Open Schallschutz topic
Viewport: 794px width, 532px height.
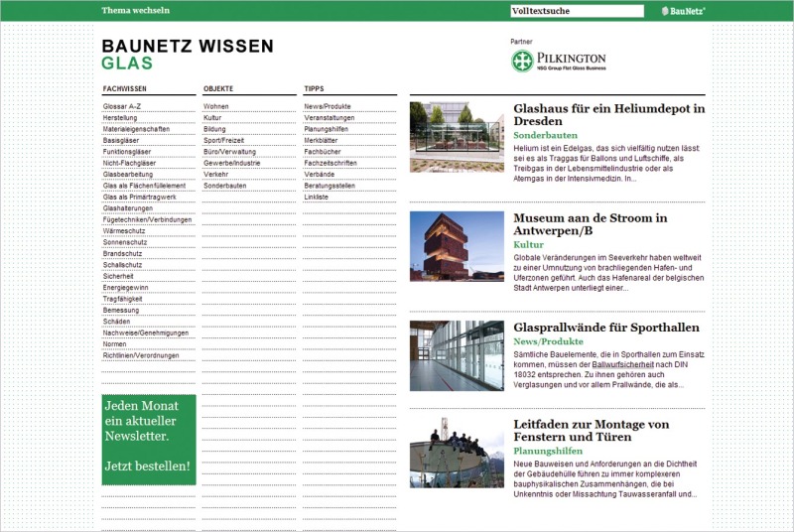pyautogui.click(x=122, y=265)
